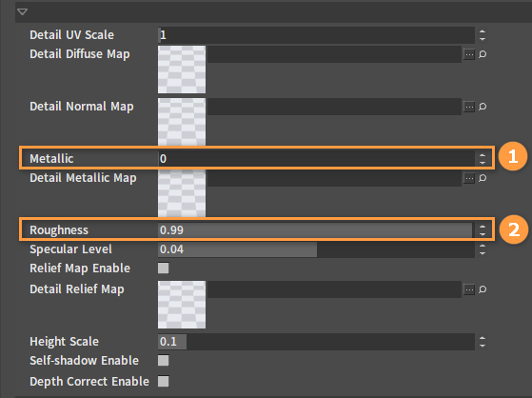
Task: Click the Roughness value field
Action: click(x=316, y=230)
